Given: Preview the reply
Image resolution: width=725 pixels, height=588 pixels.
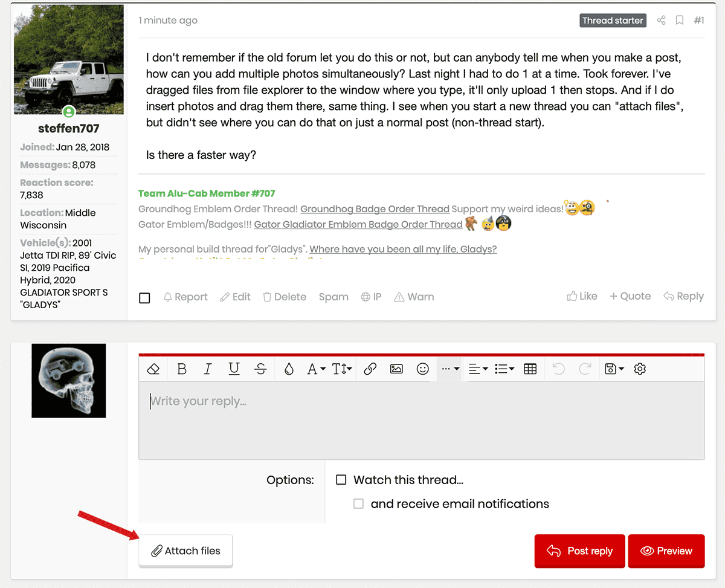Looking at the screenshot, I should pyautogui.click(x=666, y=551).
